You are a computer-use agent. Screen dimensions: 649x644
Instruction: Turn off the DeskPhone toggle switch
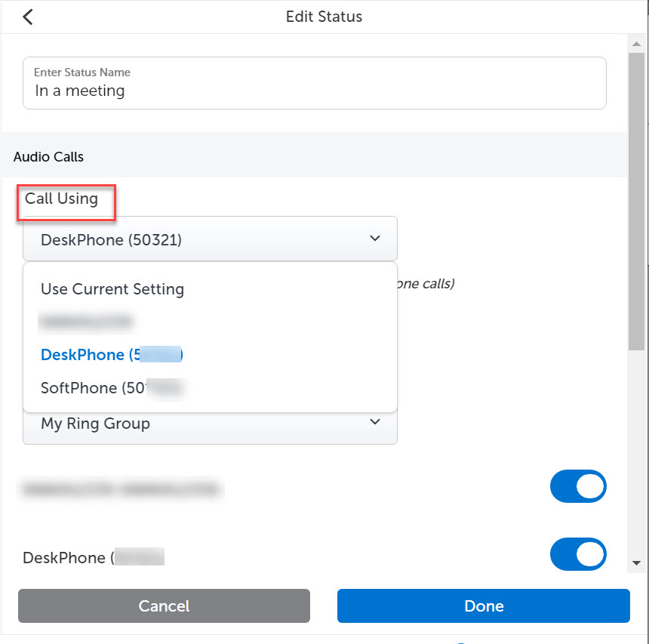point(578,554)
